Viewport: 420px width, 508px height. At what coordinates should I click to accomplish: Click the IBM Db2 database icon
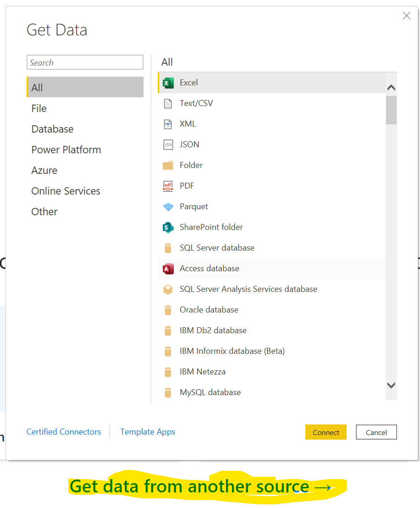168,331
